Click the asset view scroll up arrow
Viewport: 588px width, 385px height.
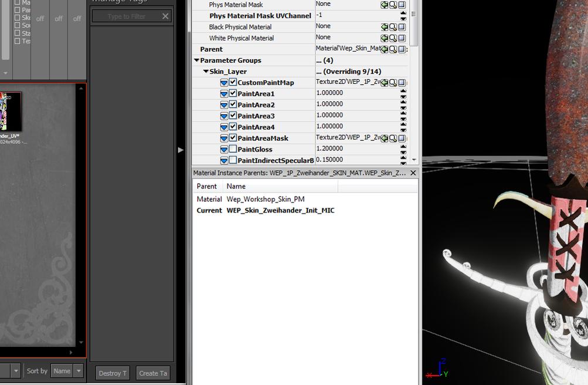click(x=81, y=89)
